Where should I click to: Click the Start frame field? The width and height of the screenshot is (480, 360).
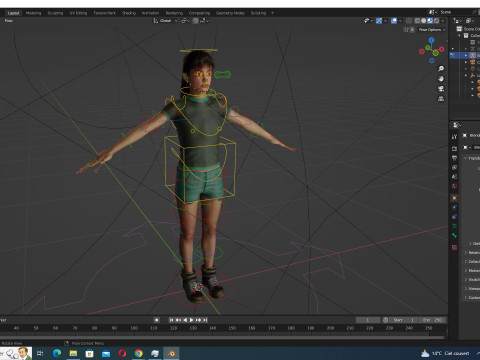pyautogui.click(x=404, y=320)
